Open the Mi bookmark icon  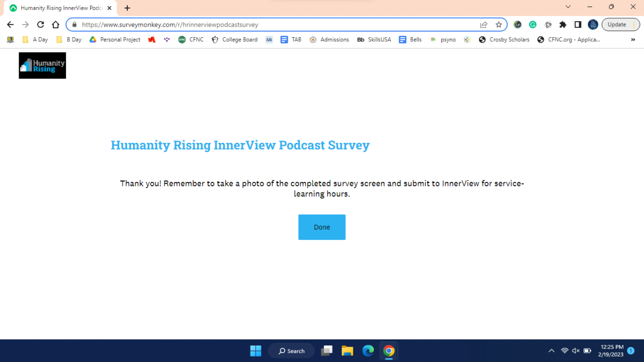269,40
